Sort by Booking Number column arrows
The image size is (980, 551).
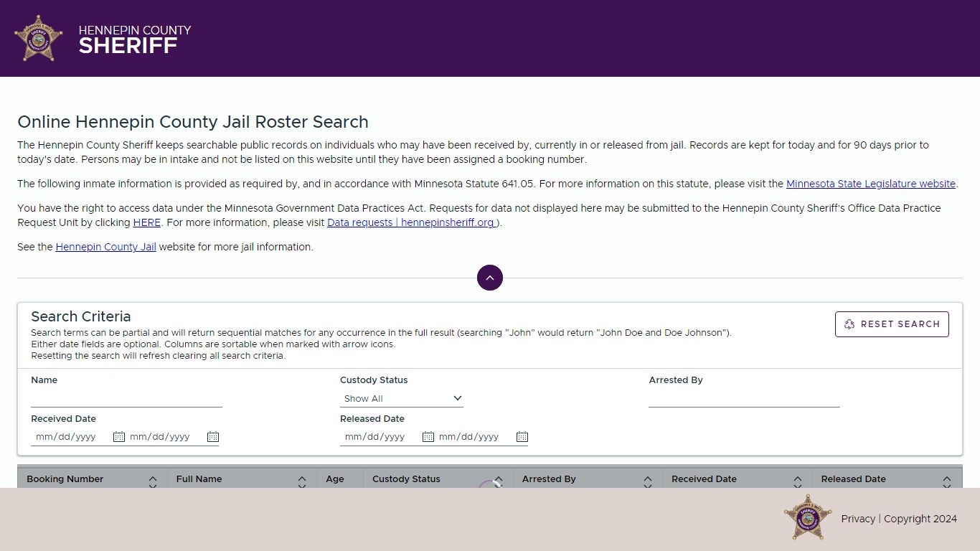pos(153,481)
